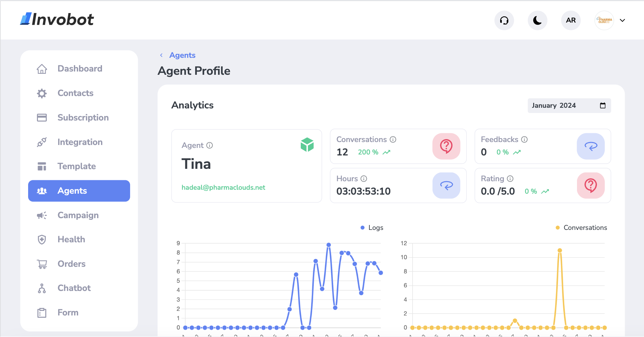
Task: Select the Campaign megaphone icon
Action: 42,215
